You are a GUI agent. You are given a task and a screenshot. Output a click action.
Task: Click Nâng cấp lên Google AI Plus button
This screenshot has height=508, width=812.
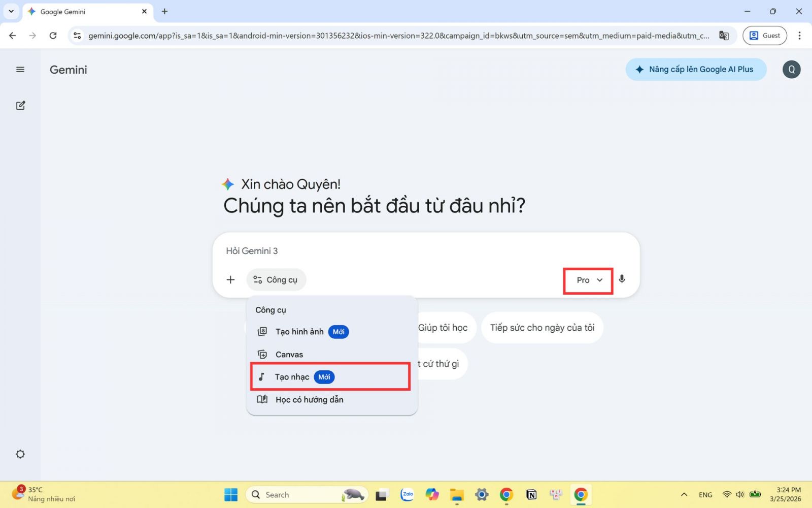(x=696, y=70)
